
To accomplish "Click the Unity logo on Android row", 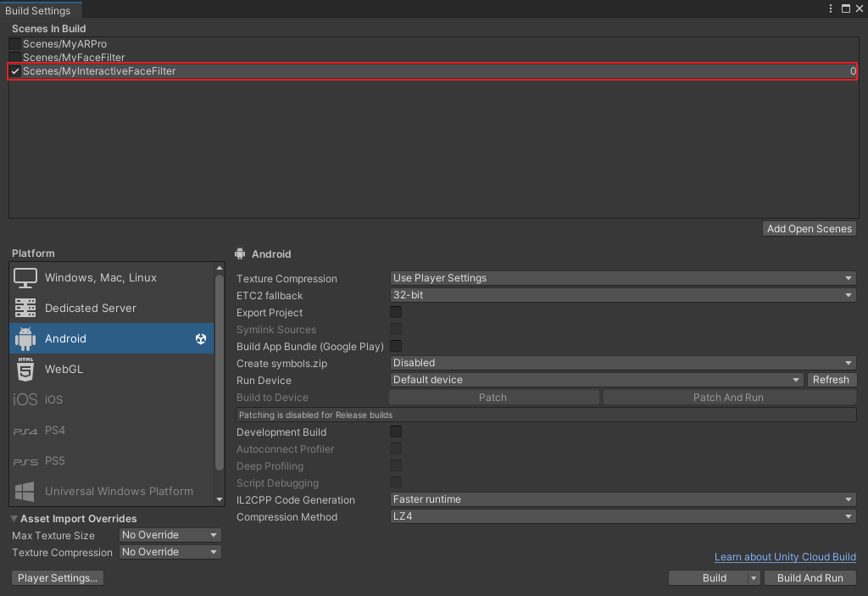I will [201, 338].
